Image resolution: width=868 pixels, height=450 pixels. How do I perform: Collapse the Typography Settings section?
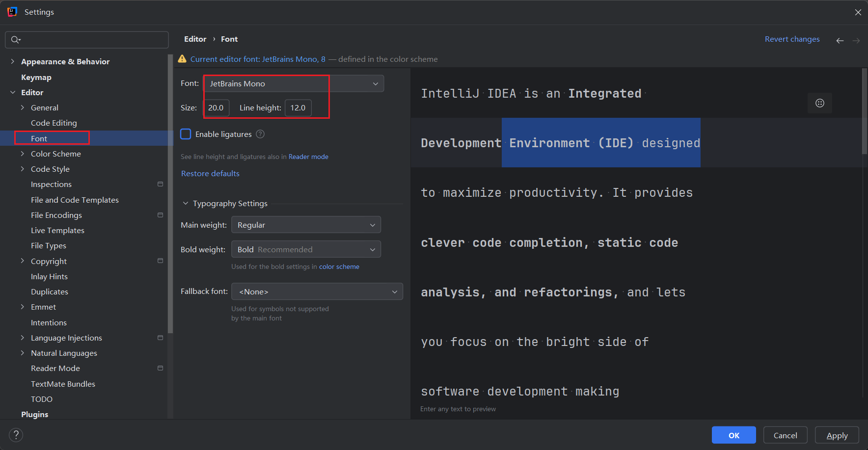(x=186, y=203)
